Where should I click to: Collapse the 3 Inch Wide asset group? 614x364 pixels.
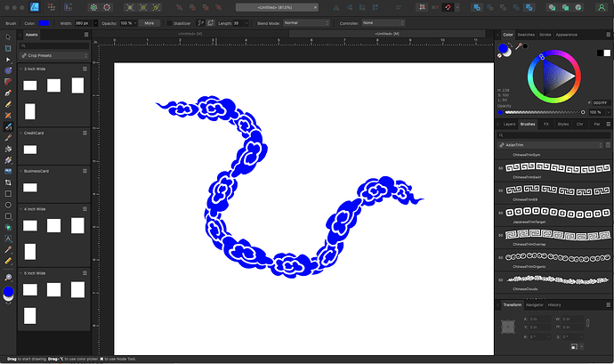click(21, 69)
